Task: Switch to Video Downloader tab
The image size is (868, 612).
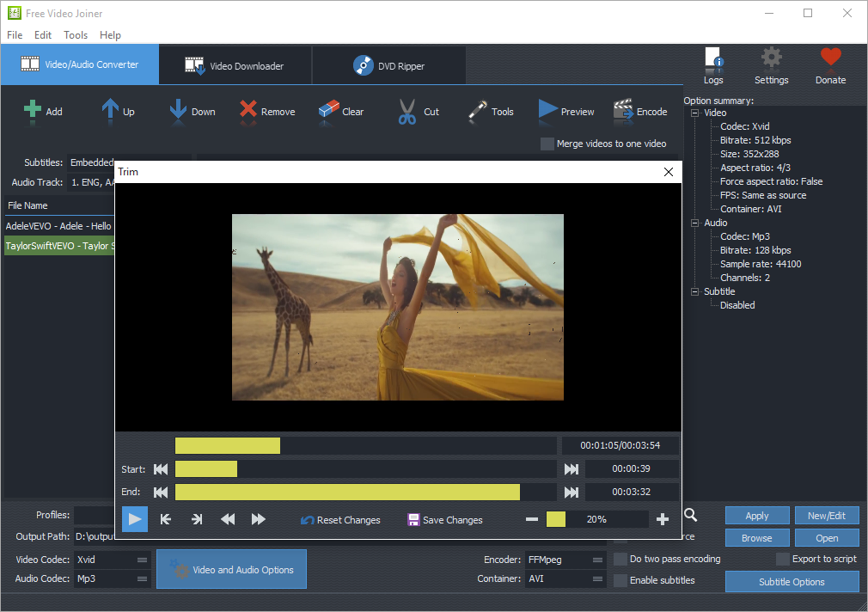Action: [235, 65]
